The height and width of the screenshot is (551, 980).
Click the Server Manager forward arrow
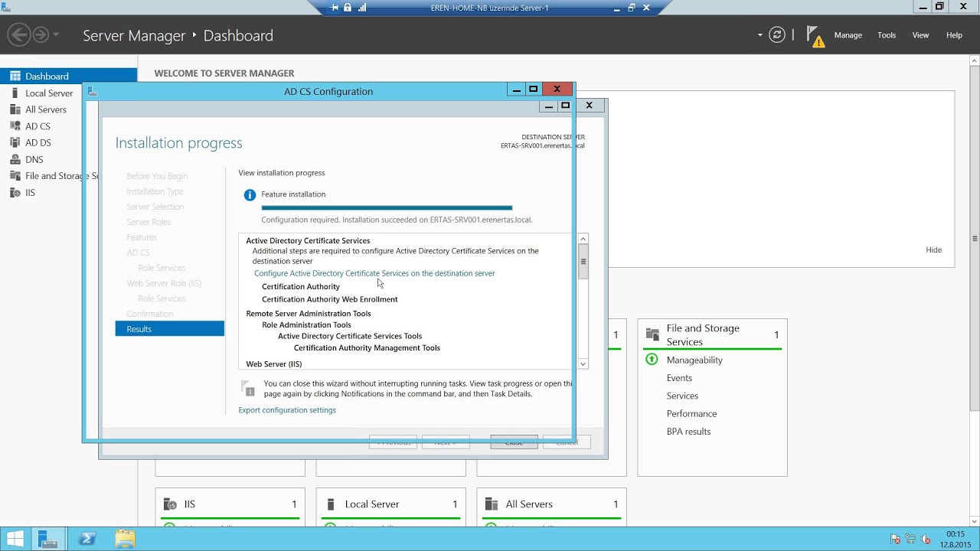pyautogui.click(x=41, y=34)
